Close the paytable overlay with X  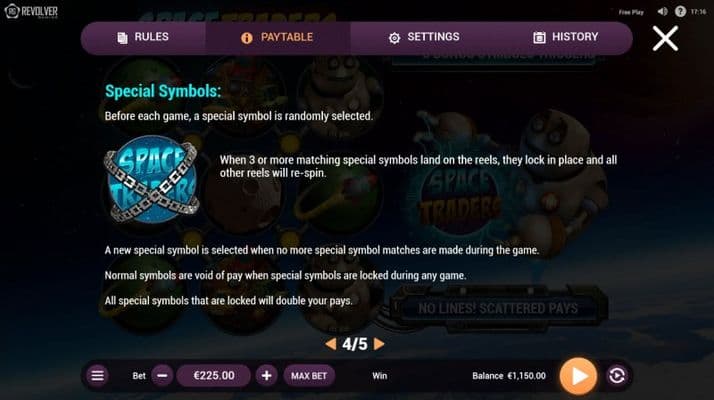[665, 38]
